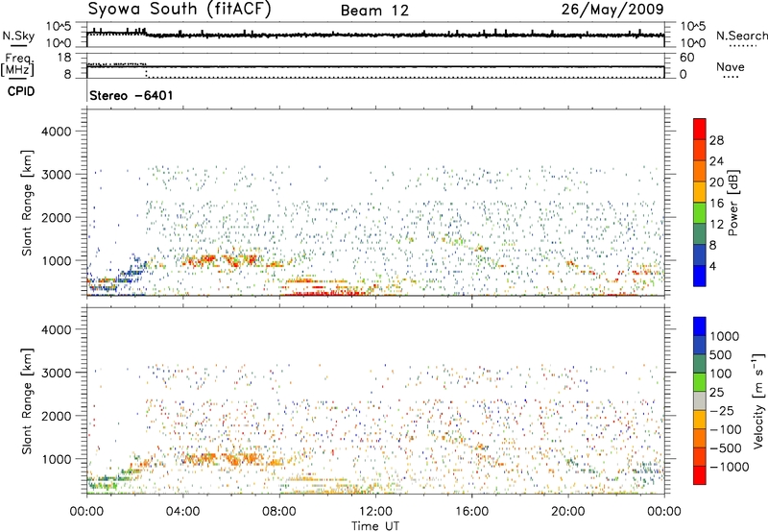Click the "20" power color bar label
Viewport: 768px width, 532px height.
[x=716, y=182]
